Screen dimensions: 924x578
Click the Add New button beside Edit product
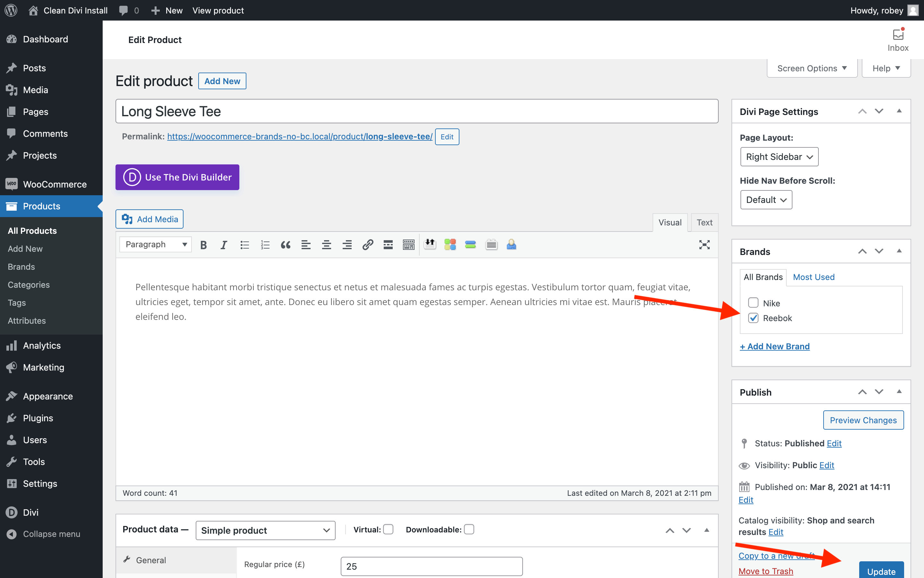coord(222,81)
